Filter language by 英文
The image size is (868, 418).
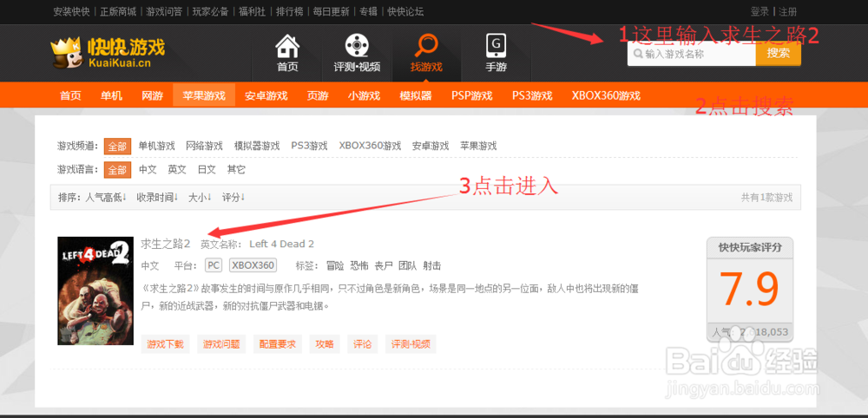click(x=177, y=170)
